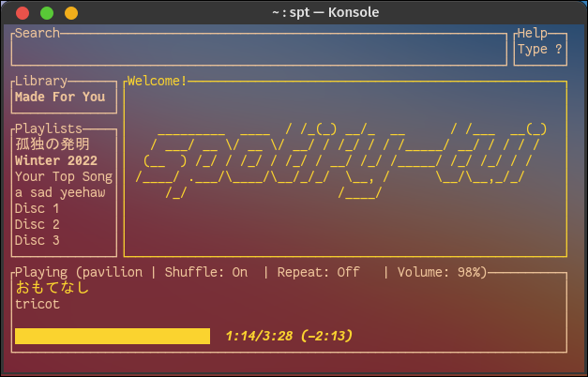Select 'Made For You' in Library
Screen dimensions: 588x377
point(60,97)
